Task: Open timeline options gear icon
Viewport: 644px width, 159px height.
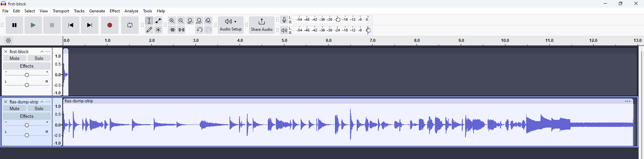Action: 9,41
